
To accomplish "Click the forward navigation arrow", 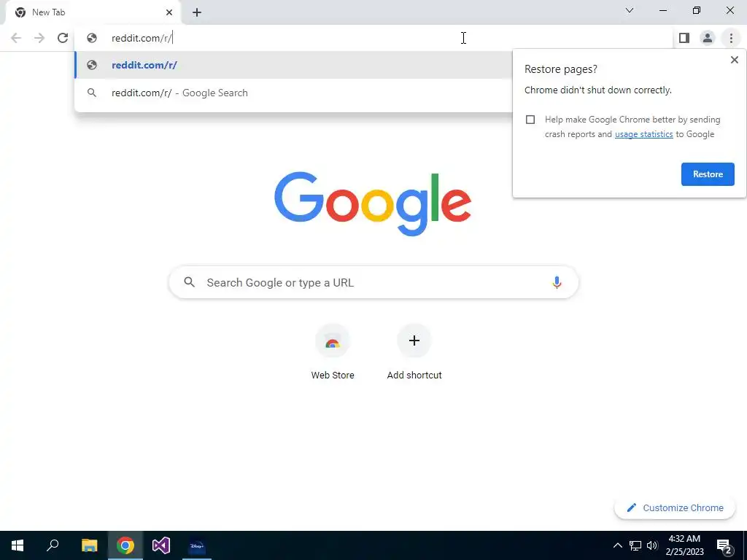I will 39,38.
